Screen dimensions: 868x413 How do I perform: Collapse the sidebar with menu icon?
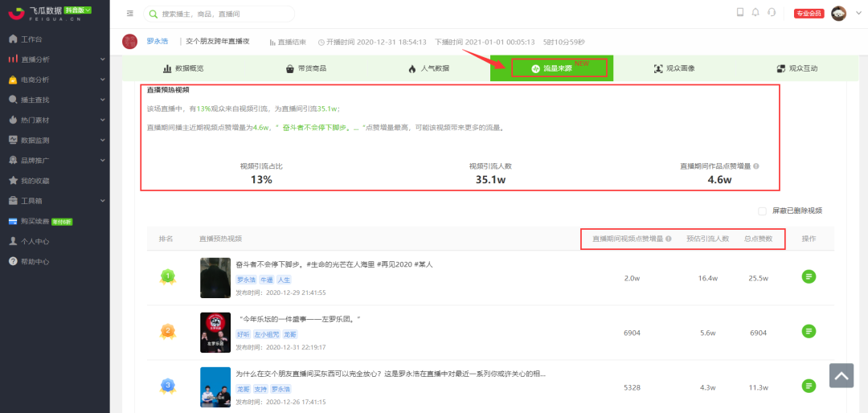pyautogui.click(x=129, y=13)
